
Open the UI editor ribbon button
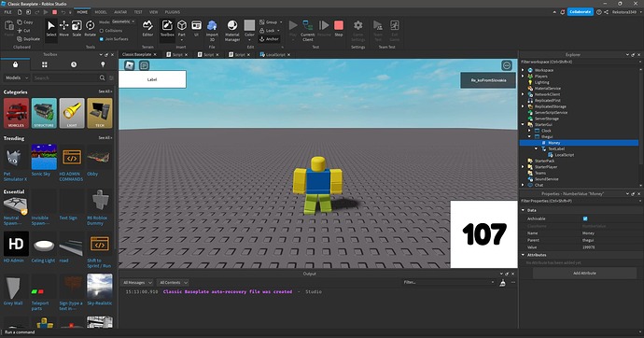(x=196, y=29)
